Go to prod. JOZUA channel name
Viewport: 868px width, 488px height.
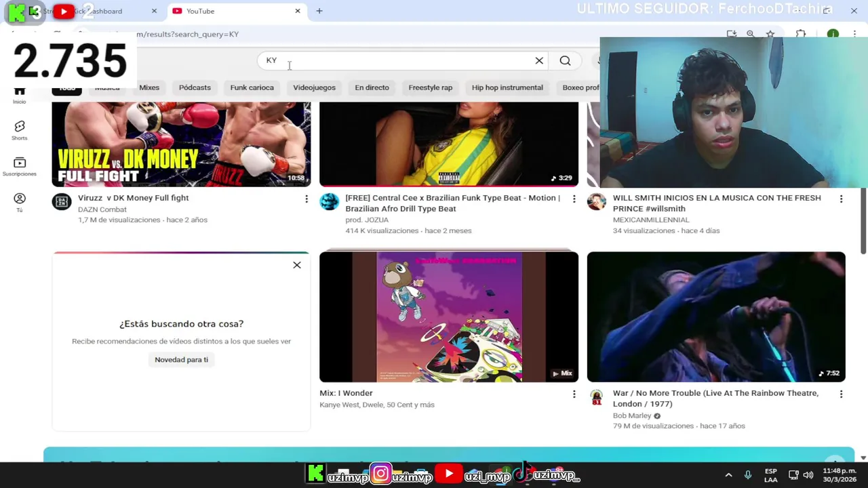tap(367, 220)
